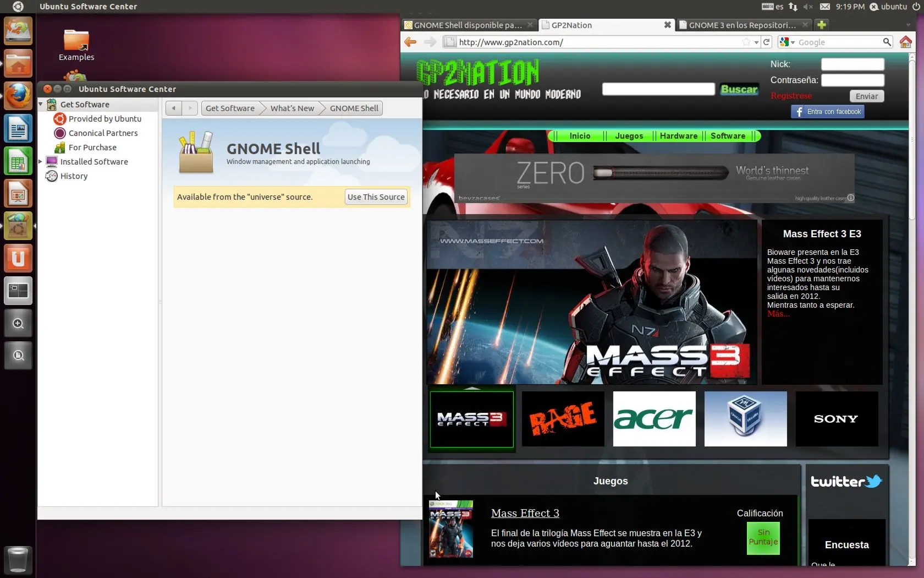Image resolution: width=924 pixels, height=578 pixels.
Task: Open Hardware in site menu
Action: click(x=679, y=136)
